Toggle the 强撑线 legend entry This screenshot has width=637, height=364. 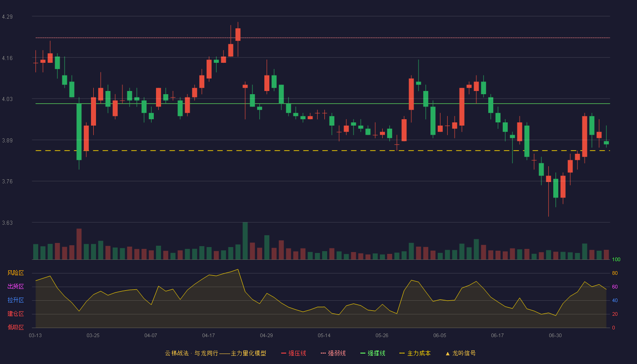[373, 353]
